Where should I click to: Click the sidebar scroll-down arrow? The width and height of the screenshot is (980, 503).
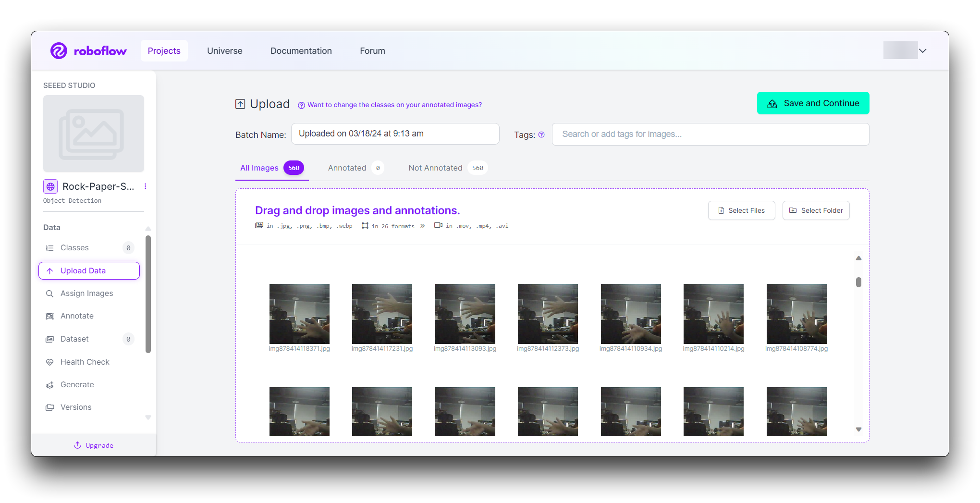click(x=148, y=417)
